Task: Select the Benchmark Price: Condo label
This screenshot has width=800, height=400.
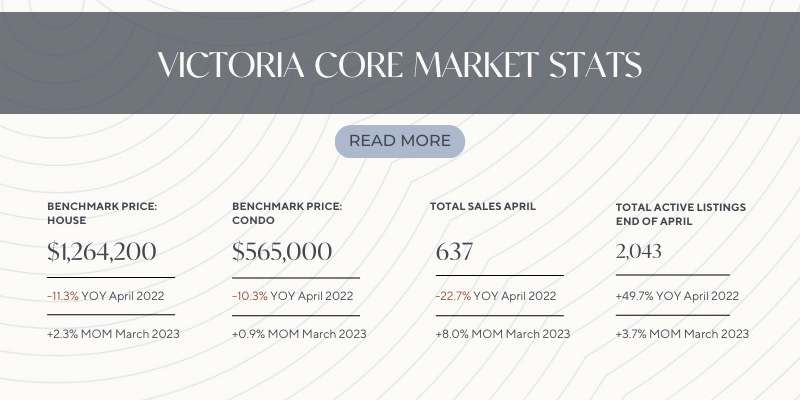Action: click(287, 213)
